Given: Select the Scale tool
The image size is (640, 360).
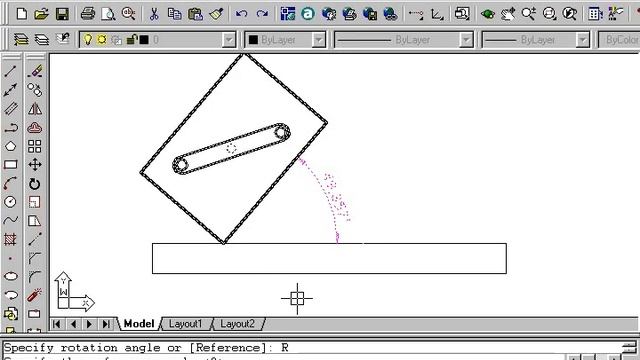Looking at the screenshot, I should pyautogui.click(x=35, y=202).
